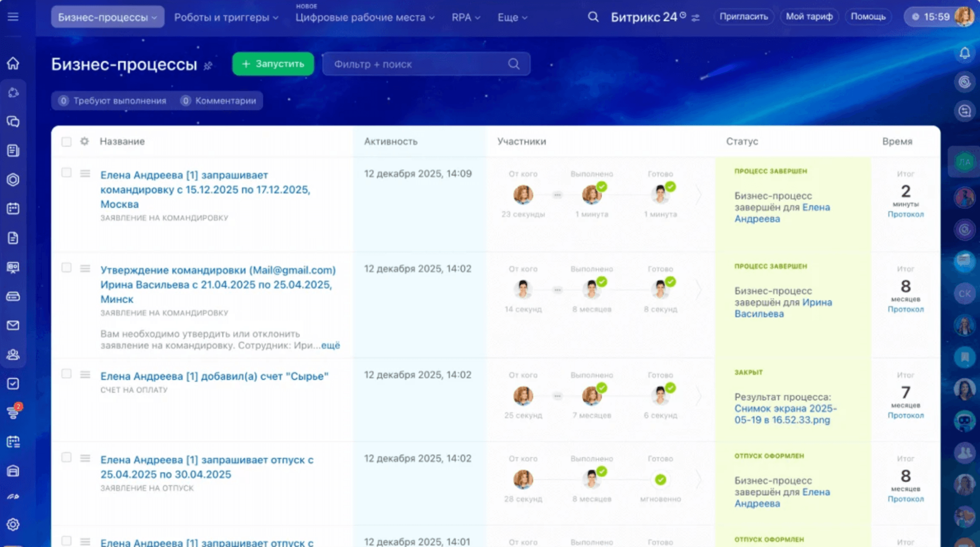Go to the home icon in sidebar
Image resolution: width=980 pixels, height=547 pixels.
click(x=13, y=63)
